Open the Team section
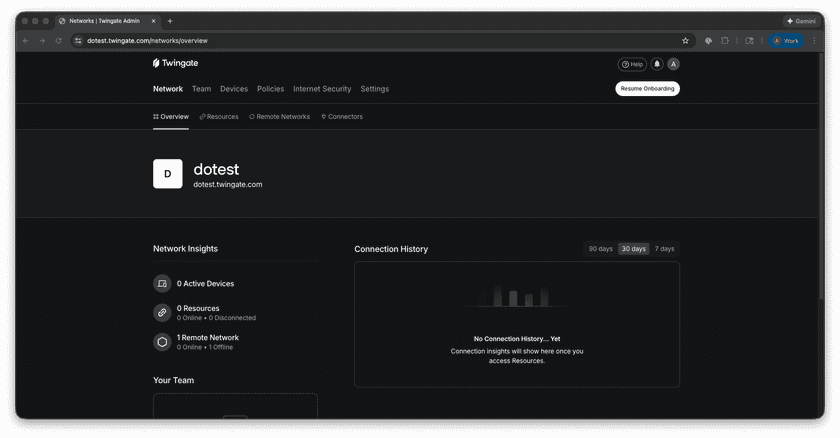840x438 pixels. [x=201, y=89]
